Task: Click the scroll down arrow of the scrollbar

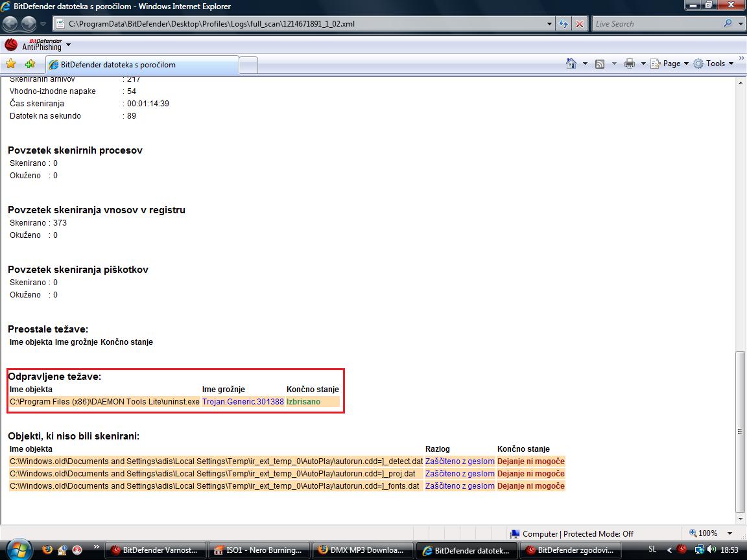Action: pos(741,519)
